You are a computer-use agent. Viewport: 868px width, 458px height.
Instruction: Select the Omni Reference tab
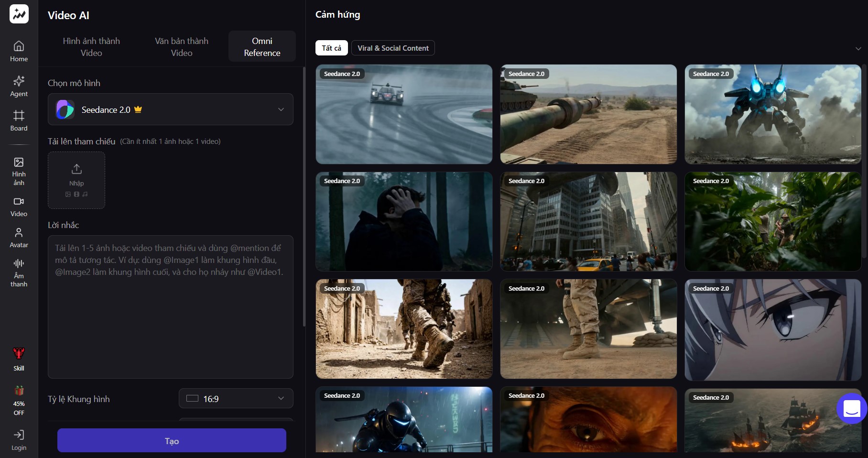[x=262, y=47]
